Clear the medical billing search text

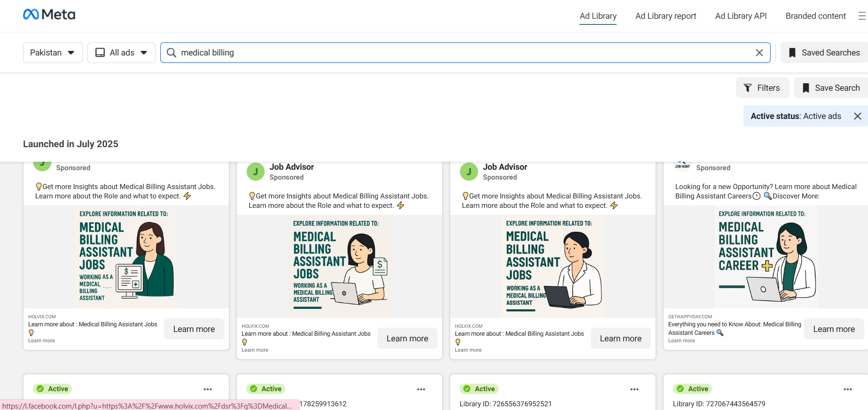click(759, 53)
